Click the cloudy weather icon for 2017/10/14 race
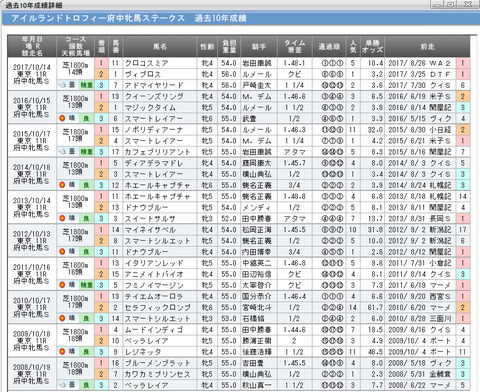 [x=62, y=85]
